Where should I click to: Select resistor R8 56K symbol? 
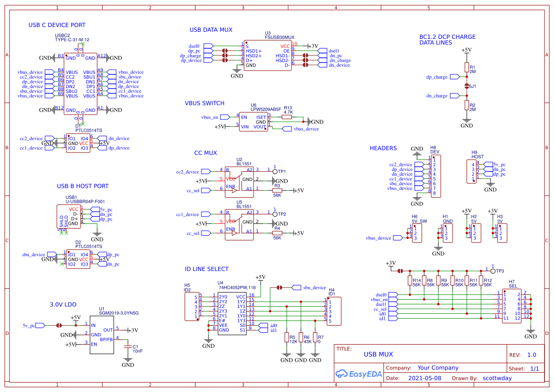point(424,281)
